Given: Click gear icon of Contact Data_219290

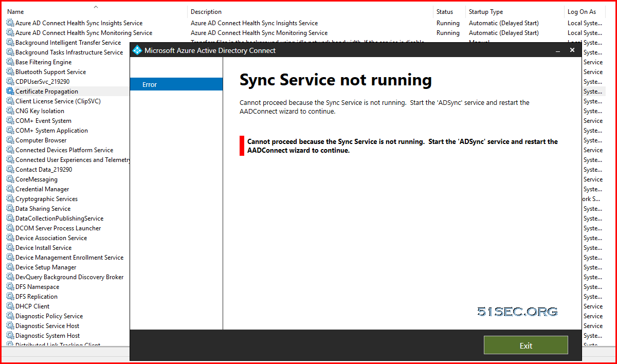Looking at the screenshot, I should [10, 170].
